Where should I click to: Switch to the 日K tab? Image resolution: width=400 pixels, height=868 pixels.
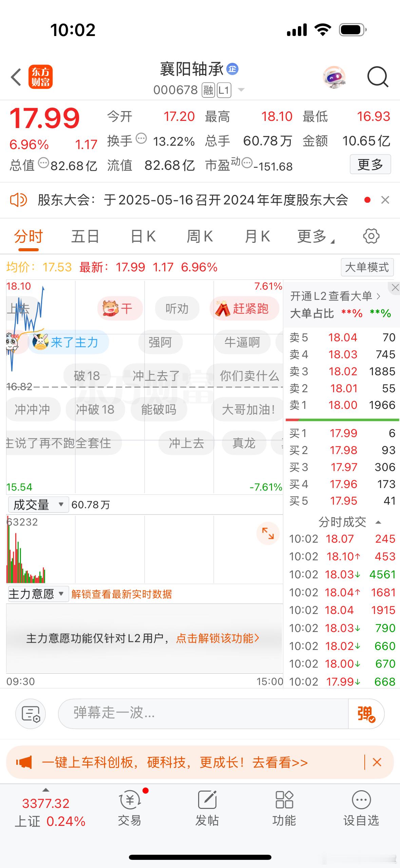pos(143,236)
